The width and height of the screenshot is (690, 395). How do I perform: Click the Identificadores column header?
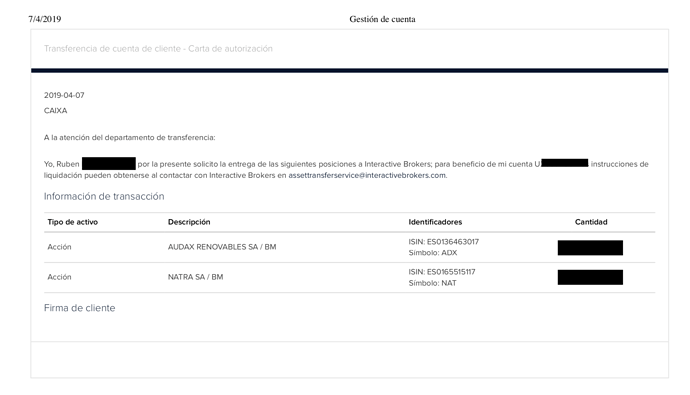(x=435, y=222)
